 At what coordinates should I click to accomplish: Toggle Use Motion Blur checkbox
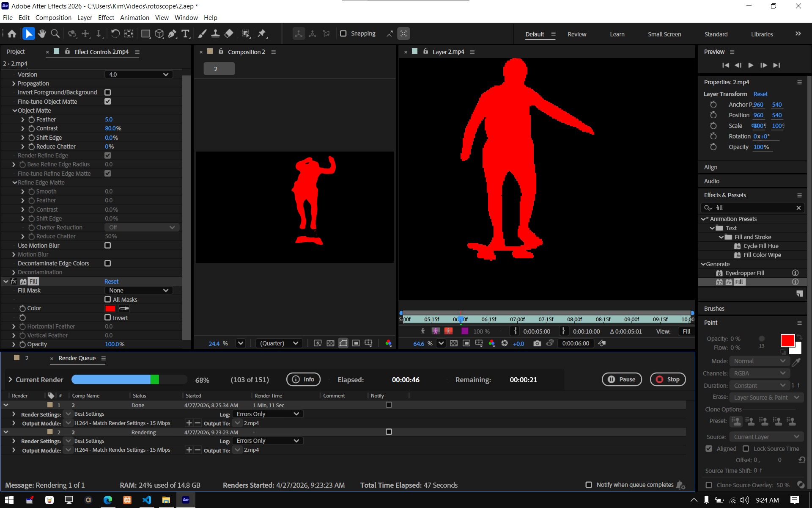tap(107, 246)
